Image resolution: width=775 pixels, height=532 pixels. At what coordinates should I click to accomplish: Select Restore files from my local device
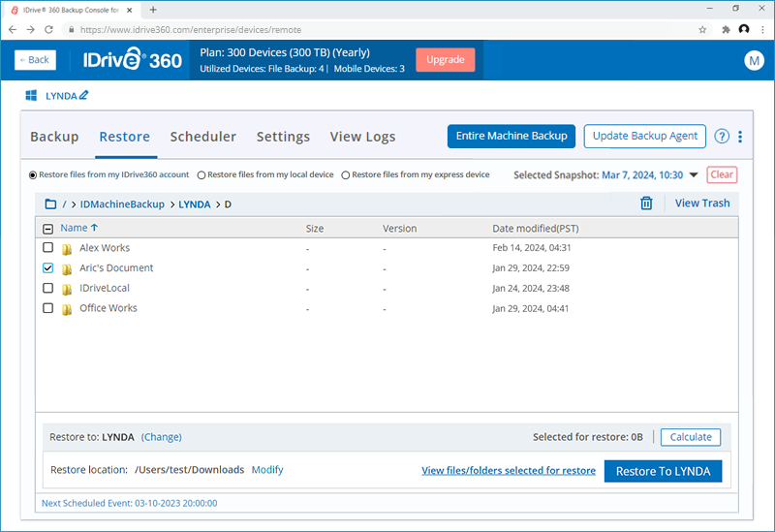[x=201, y=175]
